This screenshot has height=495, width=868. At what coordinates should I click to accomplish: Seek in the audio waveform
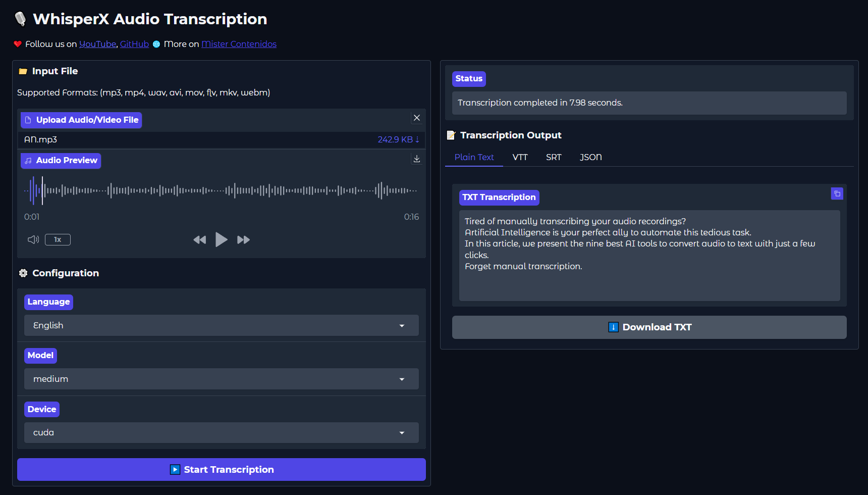(221, 191)
